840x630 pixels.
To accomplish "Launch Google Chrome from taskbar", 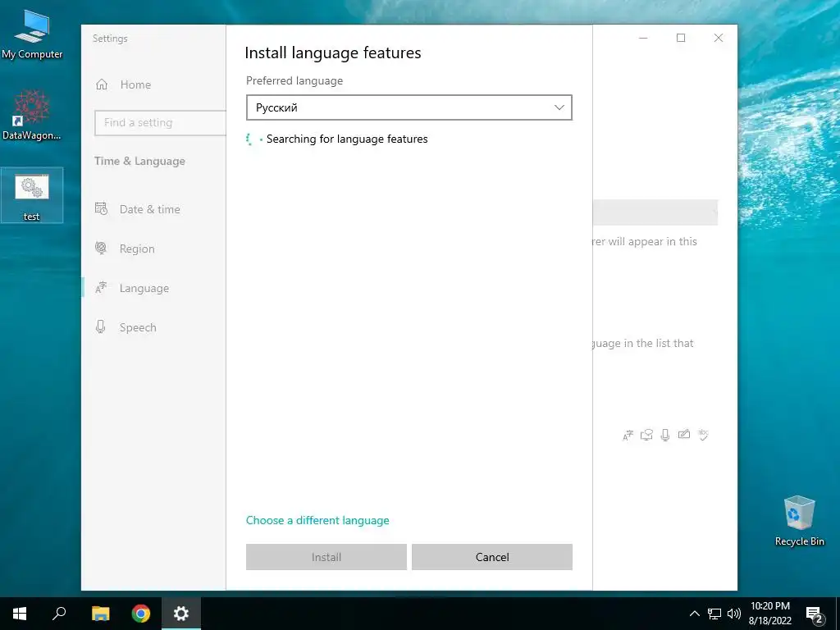I will click(141, 614).
